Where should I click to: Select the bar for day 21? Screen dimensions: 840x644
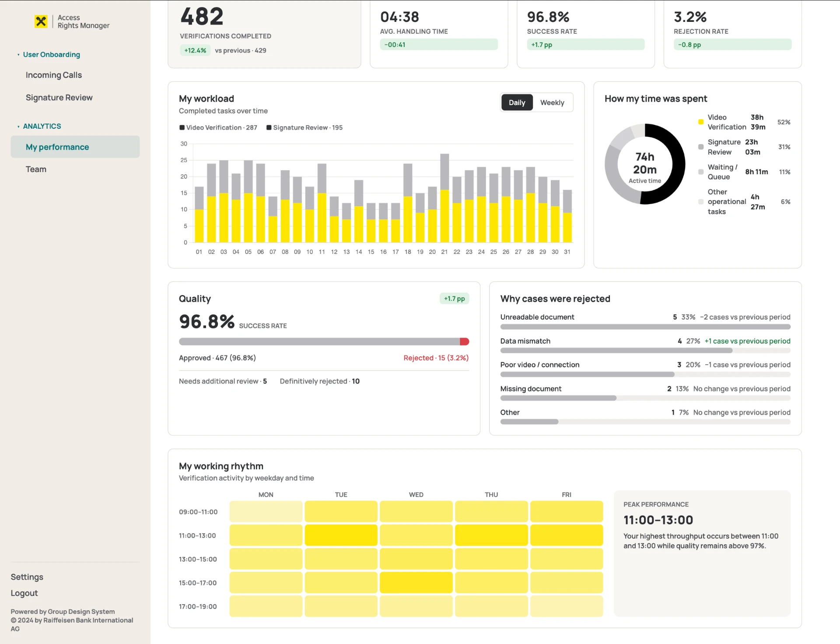(x=444, y=198)
